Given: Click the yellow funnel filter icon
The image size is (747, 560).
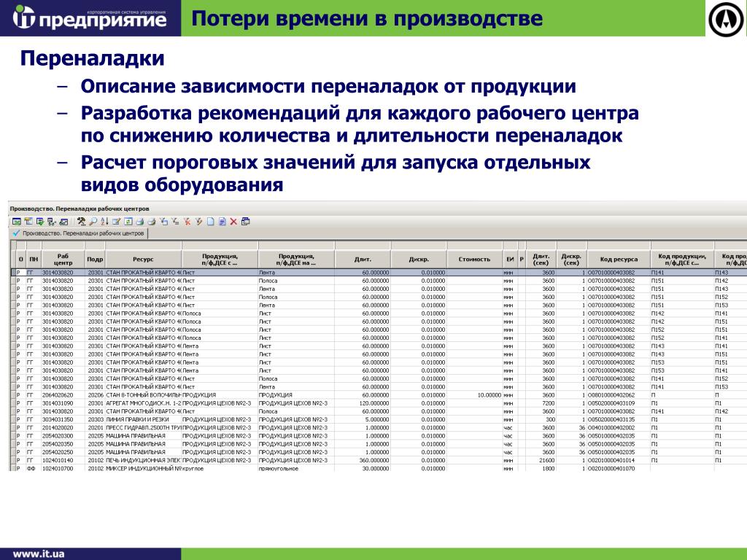Looking at the screenshot, I should (198, 222).
